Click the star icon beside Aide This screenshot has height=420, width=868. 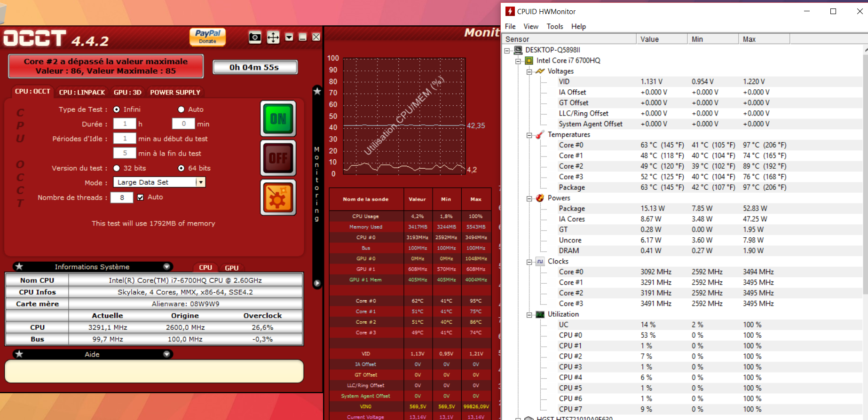(x=19, y=354)
